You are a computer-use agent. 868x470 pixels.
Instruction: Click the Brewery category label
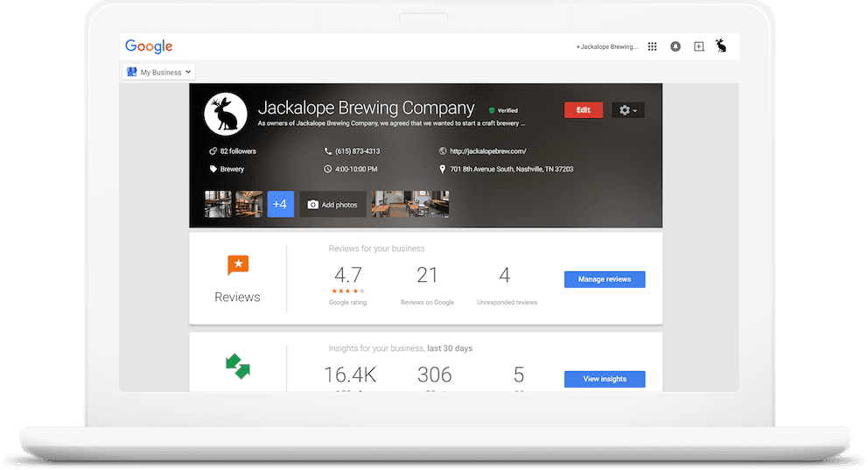pos(232,170)
